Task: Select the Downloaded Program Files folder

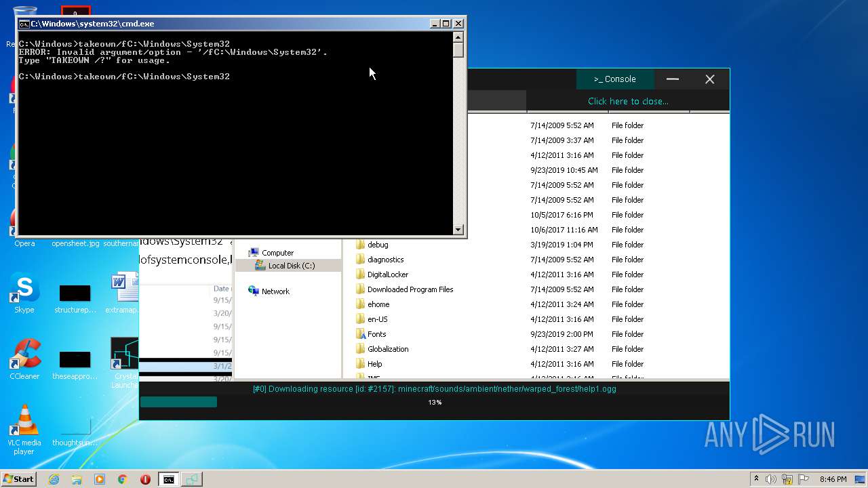Action: point(410,289)
